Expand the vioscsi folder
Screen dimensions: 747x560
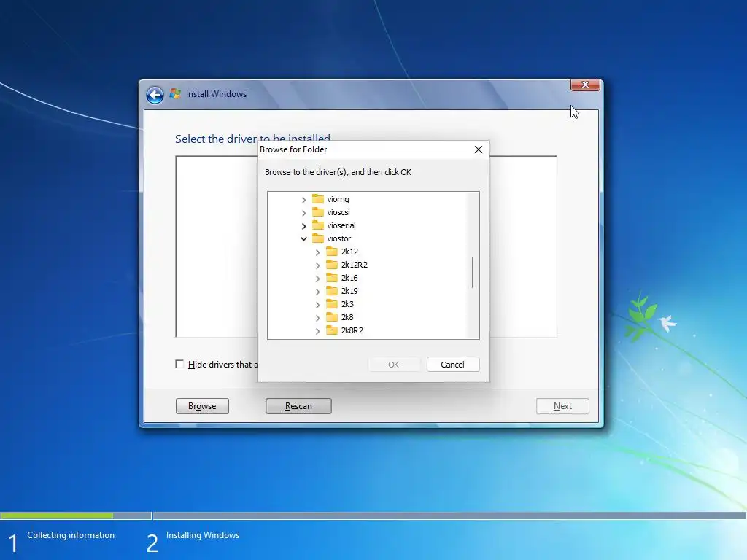tap(304, 213)
